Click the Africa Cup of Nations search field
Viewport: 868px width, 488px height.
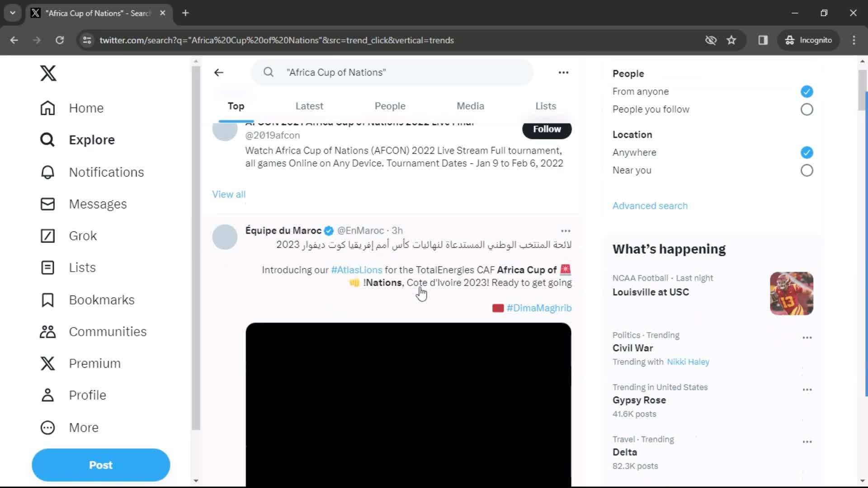392,72
